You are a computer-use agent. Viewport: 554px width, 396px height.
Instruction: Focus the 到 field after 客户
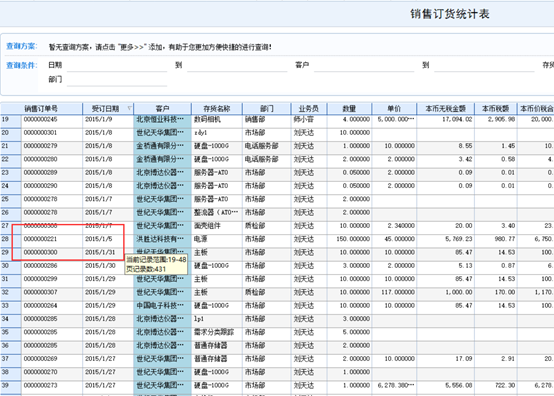tap(484, 65)
